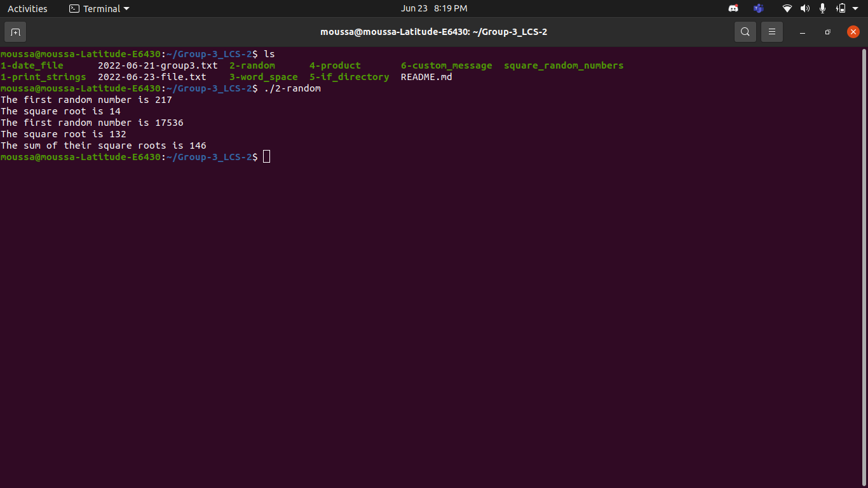Click the 2-random filename in the listing
This screenshot has width=868, height=488.
coord(252,65)
